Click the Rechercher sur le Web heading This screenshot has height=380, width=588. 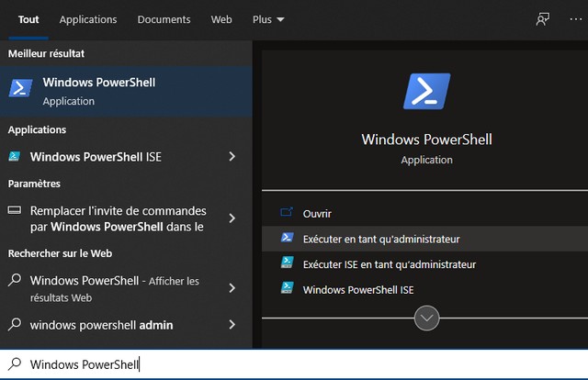click(60, 253)
